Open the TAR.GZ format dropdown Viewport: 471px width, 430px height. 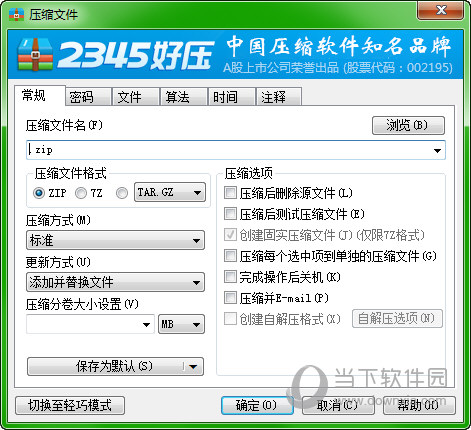click(170, 192)
